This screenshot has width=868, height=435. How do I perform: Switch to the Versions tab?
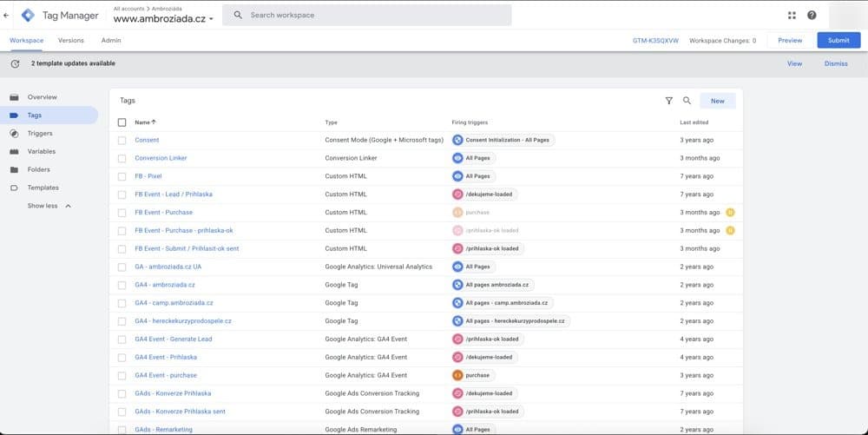click(71, 41)
